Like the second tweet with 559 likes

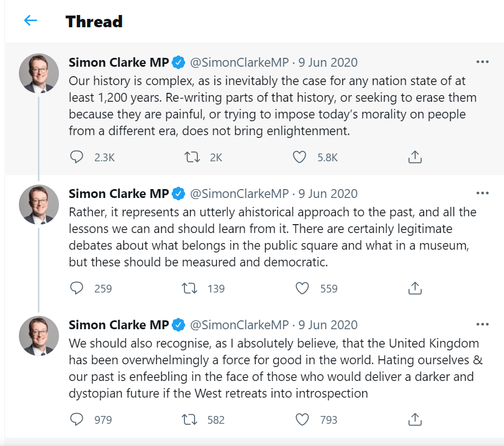click(x=302, y=289)
